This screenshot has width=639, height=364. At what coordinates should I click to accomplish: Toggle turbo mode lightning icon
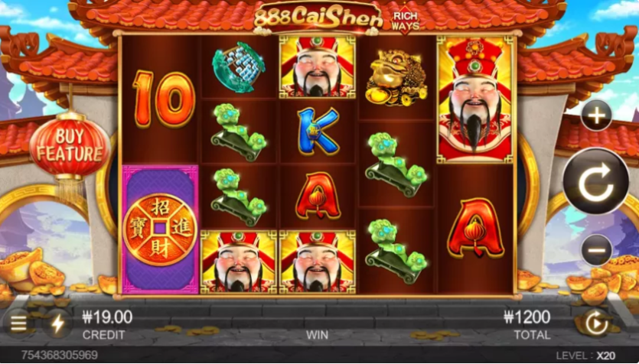[x=57, y=323]
